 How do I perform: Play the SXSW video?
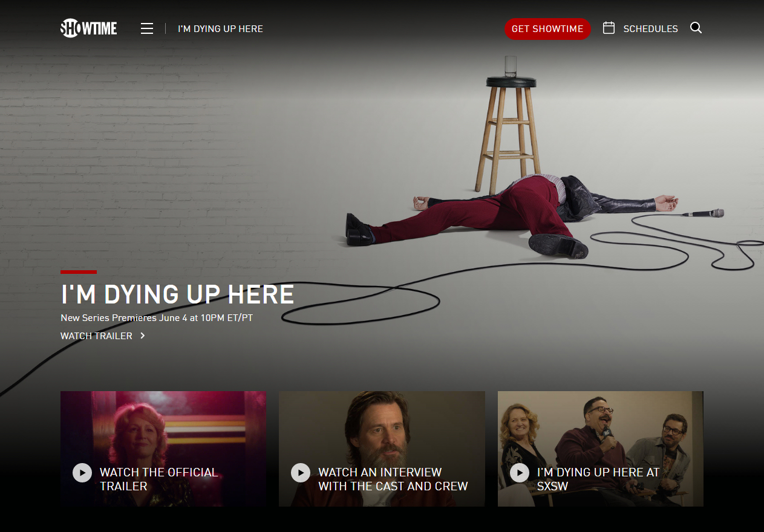click(520, 473)
